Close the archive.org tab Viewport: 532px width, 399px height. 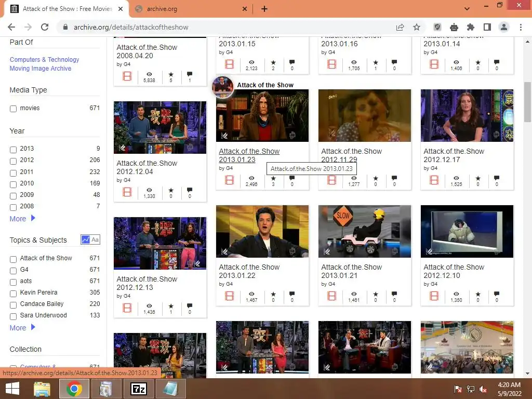click(245, 9)
